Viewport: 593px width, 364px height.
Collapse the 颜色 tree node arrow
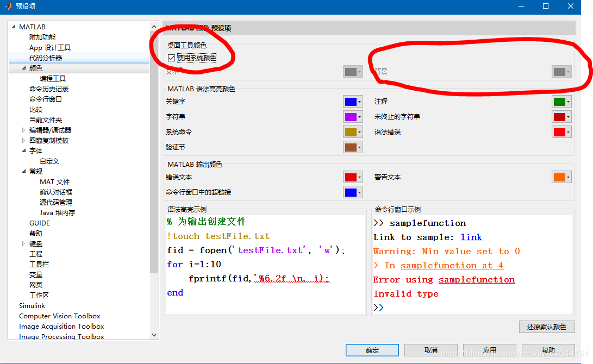point(24,68)
